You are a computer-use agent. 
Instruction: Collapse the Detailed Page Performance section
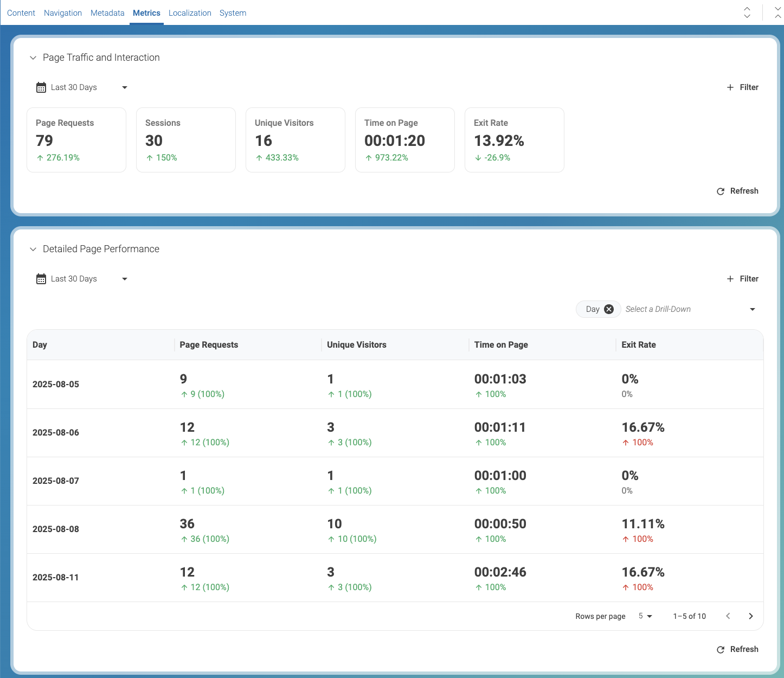pyautogui.click(x=33, y=249)
